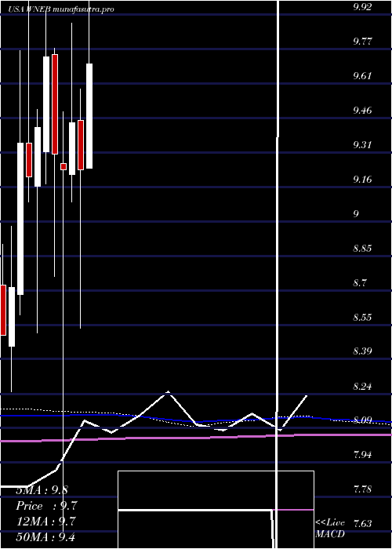Click the 9.92 price axis label
392x549 pixels.
tap(362, 7)
